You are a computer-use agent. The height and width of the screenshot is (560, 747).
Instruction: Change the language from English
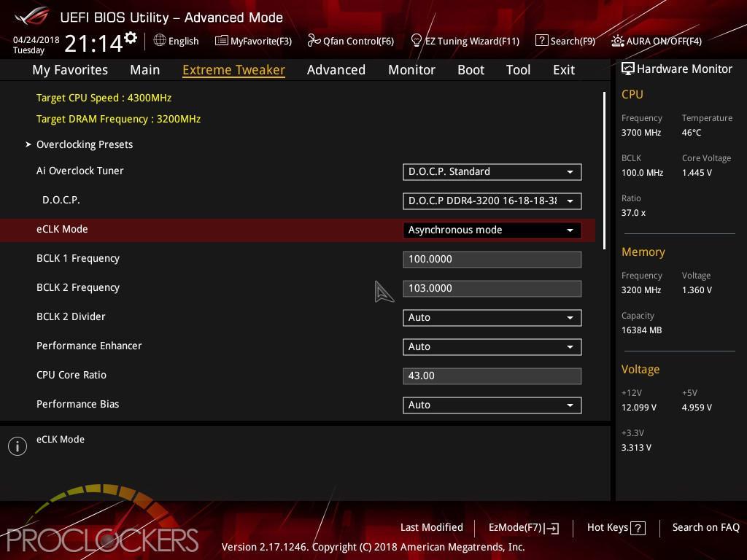(177, 41)
